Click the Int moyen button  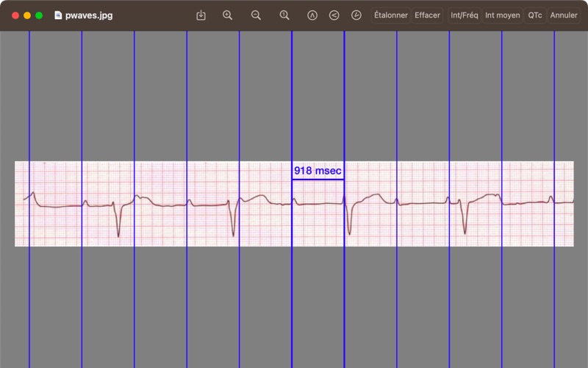pos(503,15)
